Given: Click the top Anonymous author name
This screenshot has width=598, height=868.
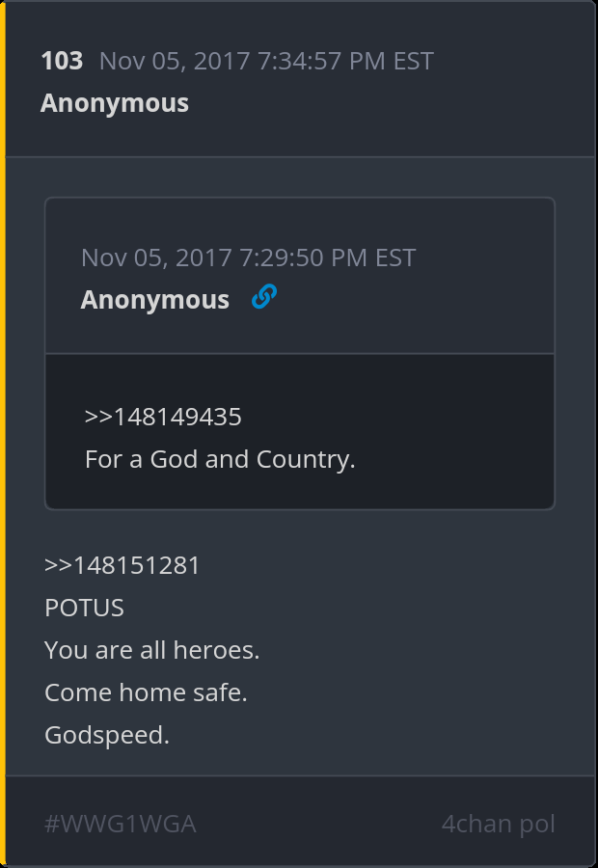Looking at the screenshot, I should 115,103.
